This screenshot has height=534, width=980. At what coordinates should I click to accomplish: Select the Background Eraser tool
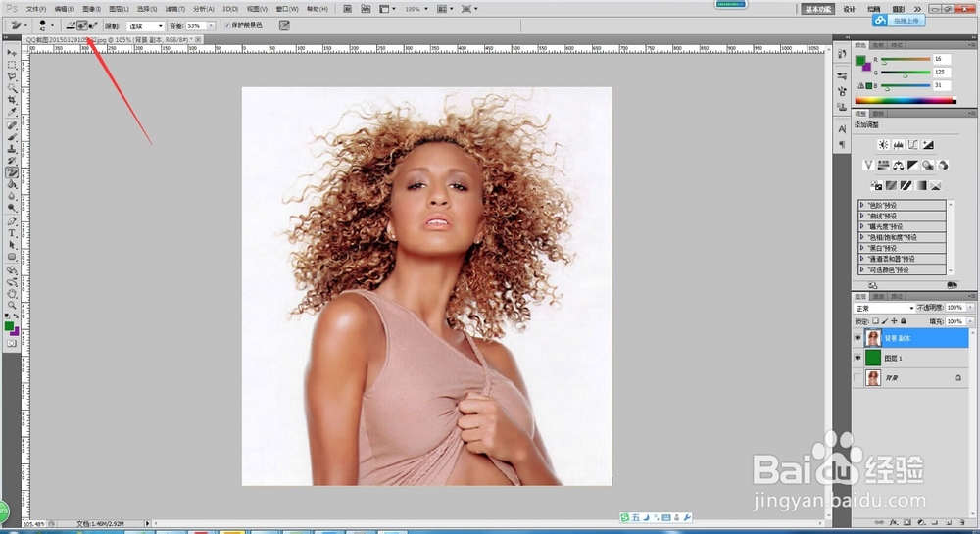point(11,173)
